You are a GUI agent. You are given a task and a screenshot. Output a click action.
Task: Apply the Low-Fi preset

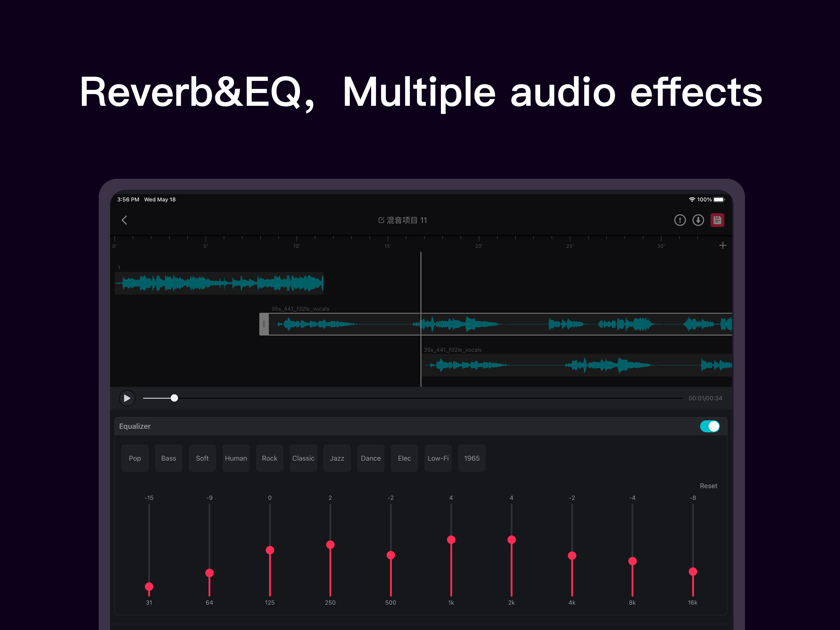pos(438,458)
